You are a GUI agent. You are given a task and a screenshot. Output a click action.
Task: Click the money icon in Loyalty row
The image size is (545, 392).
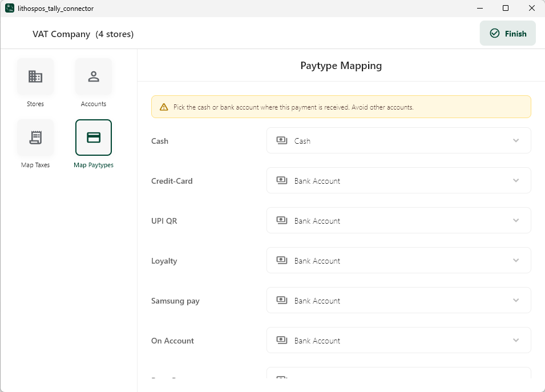click(x=281, y=260)
